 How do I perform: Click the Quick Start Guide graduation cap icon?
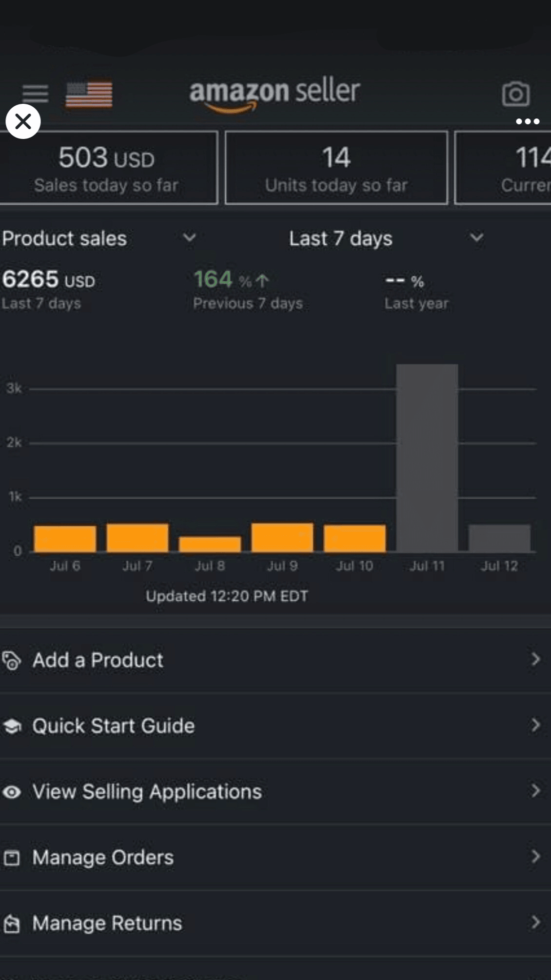(12, 726)
